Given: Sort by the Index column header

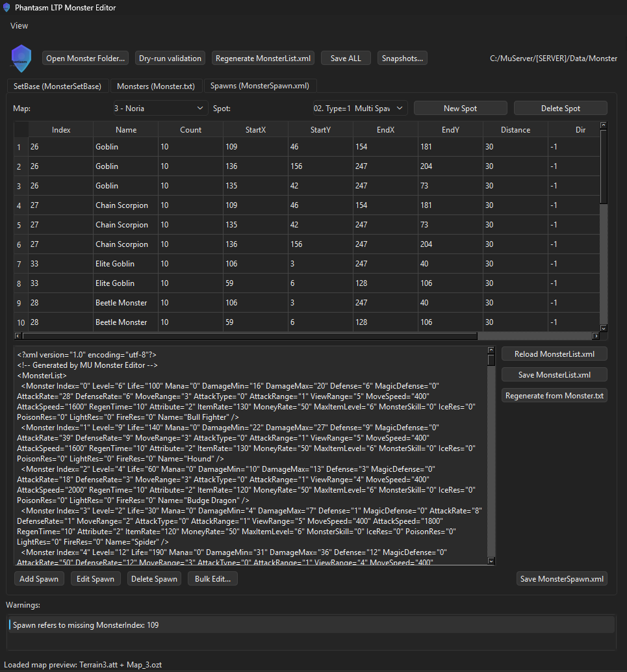Looking at the screenshot, I should point(61,130).
